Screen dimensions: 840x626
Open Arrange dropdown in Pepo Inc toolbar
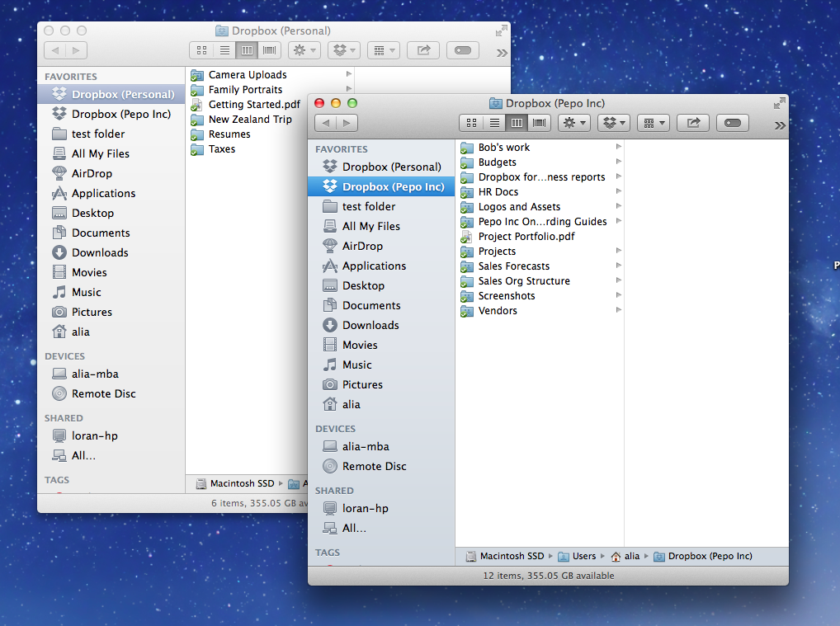click(654, 123)
